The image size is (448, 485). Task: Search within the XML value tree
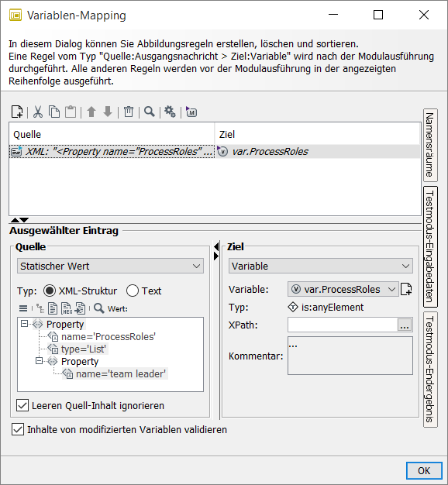[99, 308]
